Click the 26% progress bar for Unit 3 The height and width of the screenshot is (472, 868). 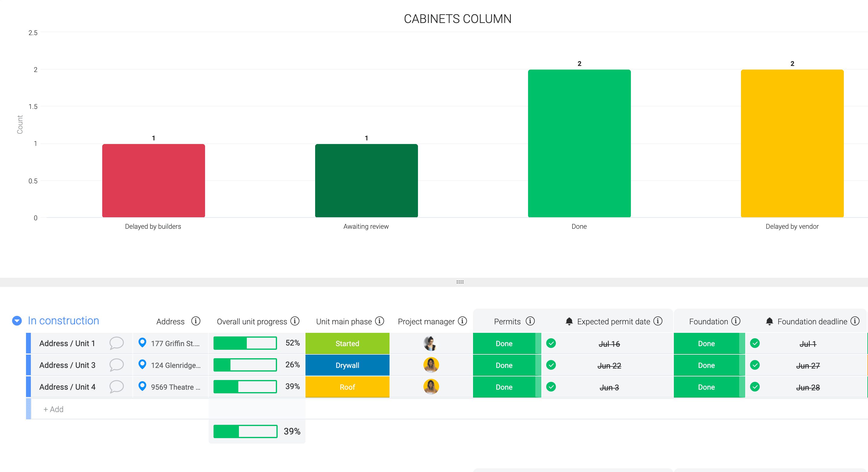245,365
